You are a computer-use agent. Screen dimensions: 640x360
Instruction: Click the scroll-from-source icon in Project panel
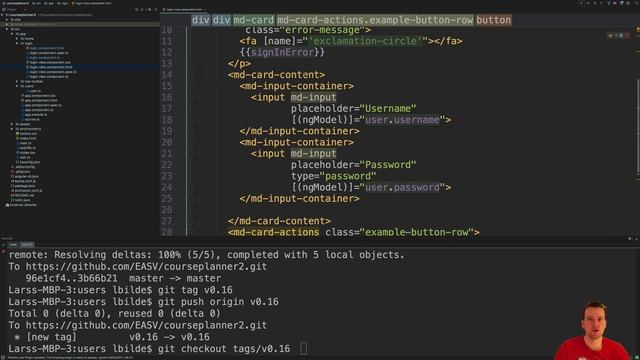[136, 9]
